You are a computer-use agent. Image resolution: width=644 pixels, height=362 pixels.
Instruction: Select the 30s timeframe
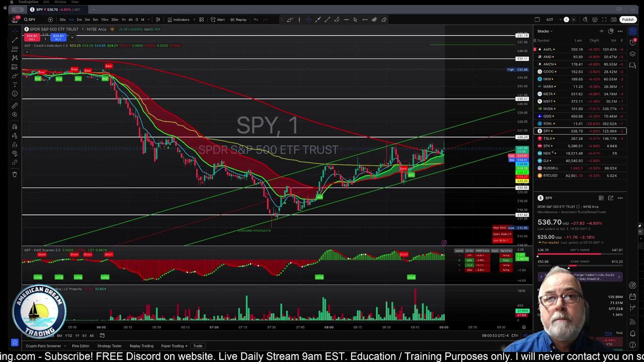[x=62, y=20]
